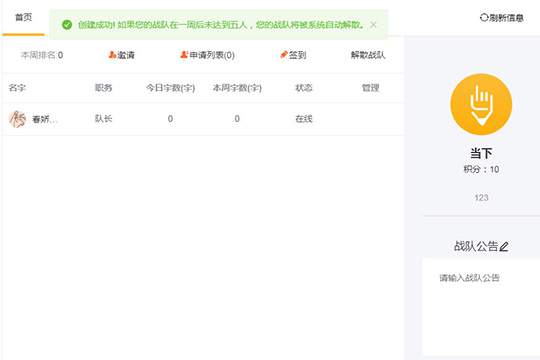This screenshot has height=360, width=540.
Task: Click the green checkmark success icon
Action: coord(67,25)
